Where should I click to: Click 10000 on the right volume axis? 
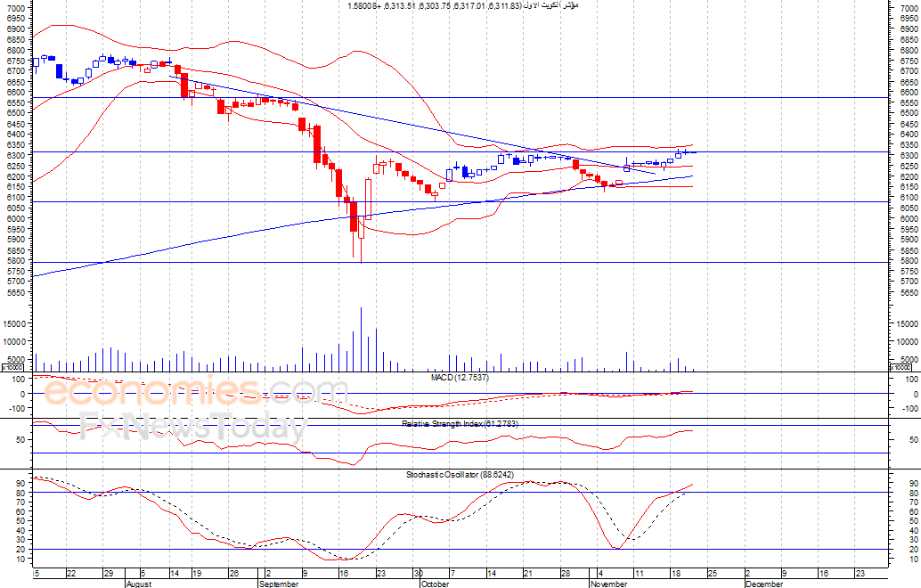click(907, 341)
